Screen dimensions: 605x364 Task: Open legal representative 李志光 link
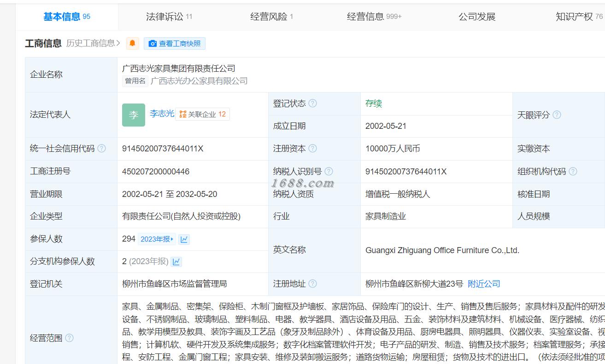click(162, 113)
